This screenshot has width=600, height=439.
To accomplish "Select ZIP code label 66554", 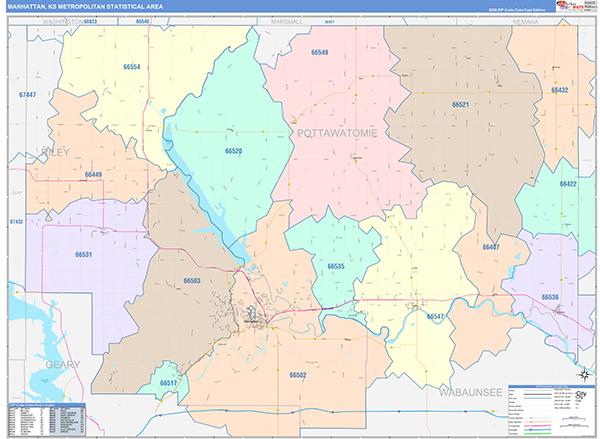I will [132, 67].
